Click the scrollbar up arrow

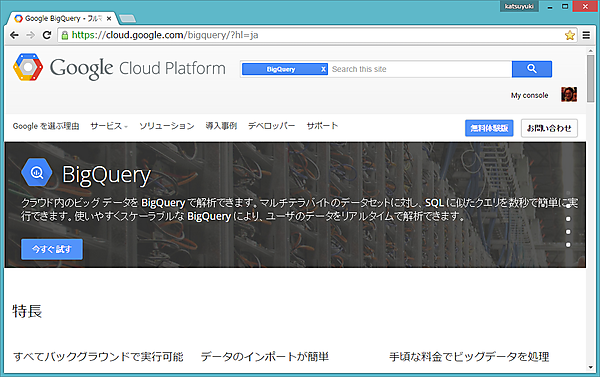pyautogui.click(x=591, y=50)
